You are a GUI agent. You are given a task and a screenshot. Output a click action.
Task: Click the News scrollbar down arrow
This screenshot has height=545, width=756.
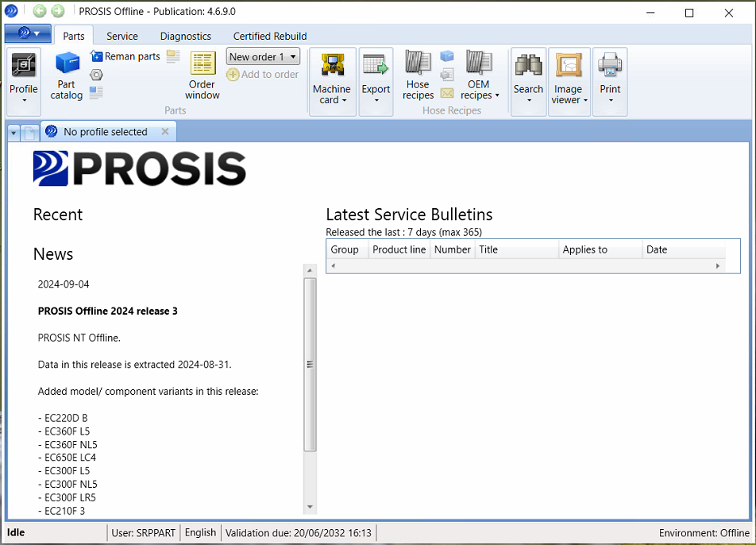pyautogui.click(x=310, y=507)
